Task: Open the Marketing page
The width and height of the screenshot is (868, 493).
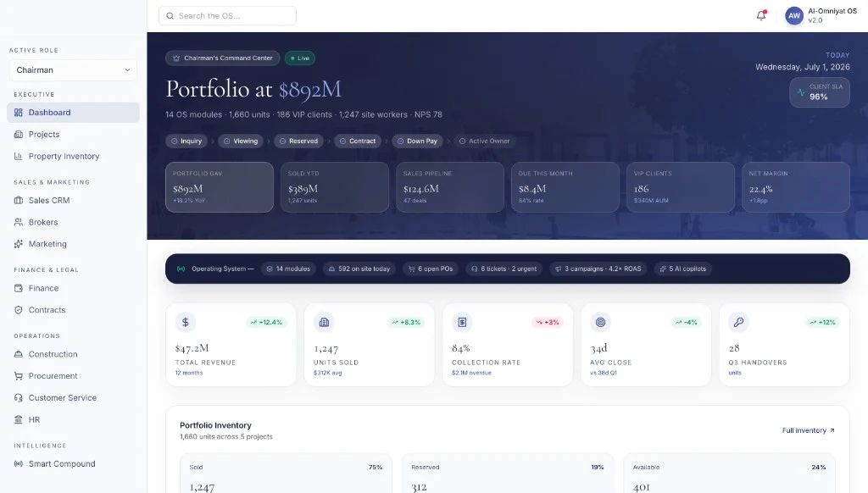Action: coord(73,244)
